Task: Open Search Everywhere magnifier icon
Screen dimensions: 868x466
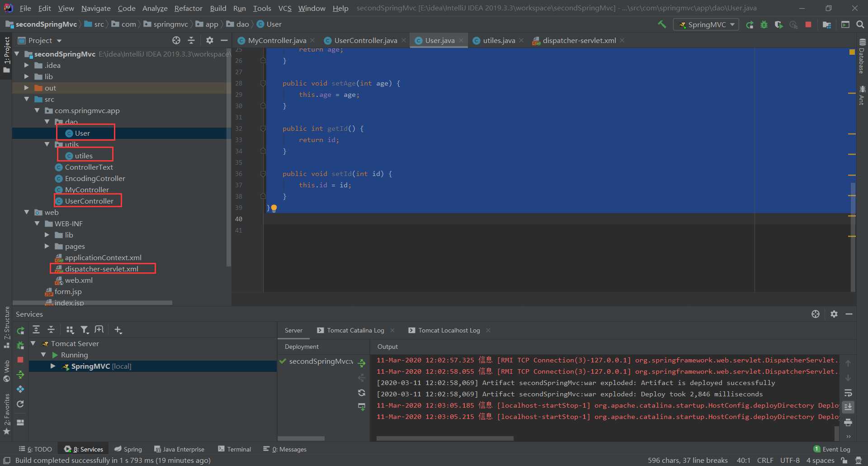Action: 860,24
